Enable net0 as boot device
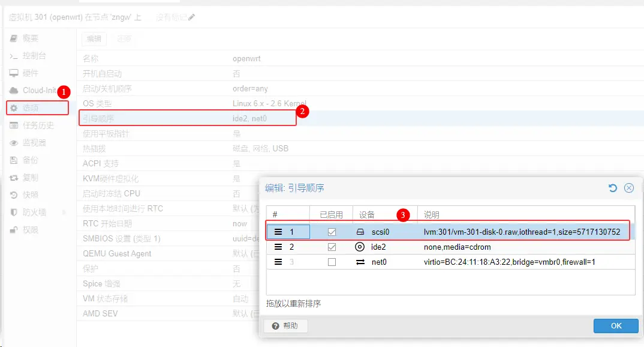The image size is (644, 347). (332, 262)
